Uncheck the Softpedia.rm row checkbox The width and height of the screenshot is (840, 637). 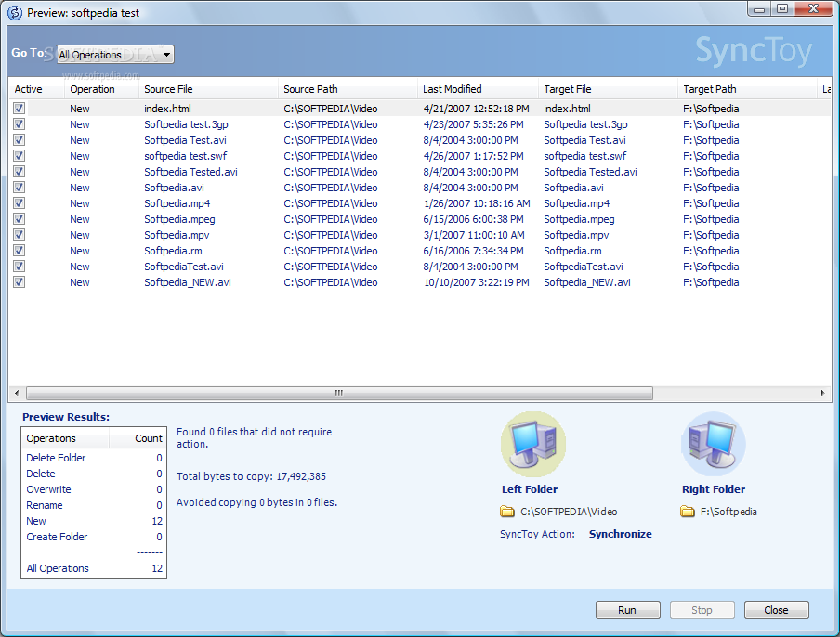click(20, 251)
